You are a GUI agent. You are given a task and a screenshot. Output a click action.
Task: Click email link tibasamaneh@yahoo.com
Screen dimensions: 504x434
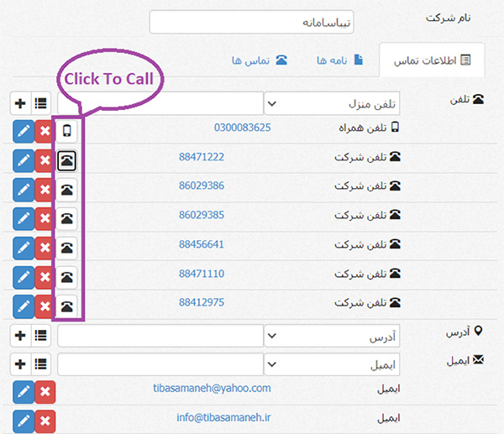(x=212, y=389)
